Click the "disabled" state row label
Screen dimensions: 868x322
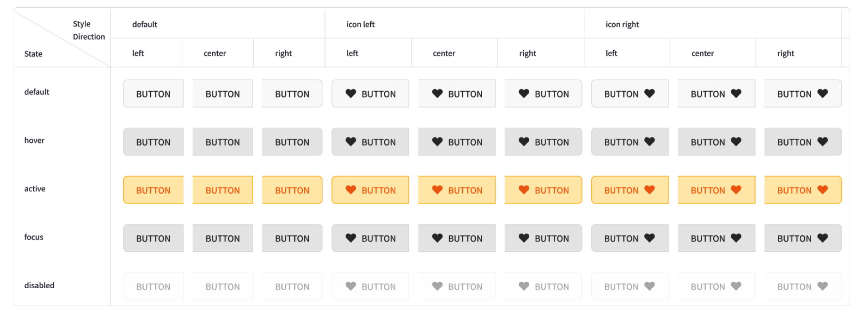point(39,286)
